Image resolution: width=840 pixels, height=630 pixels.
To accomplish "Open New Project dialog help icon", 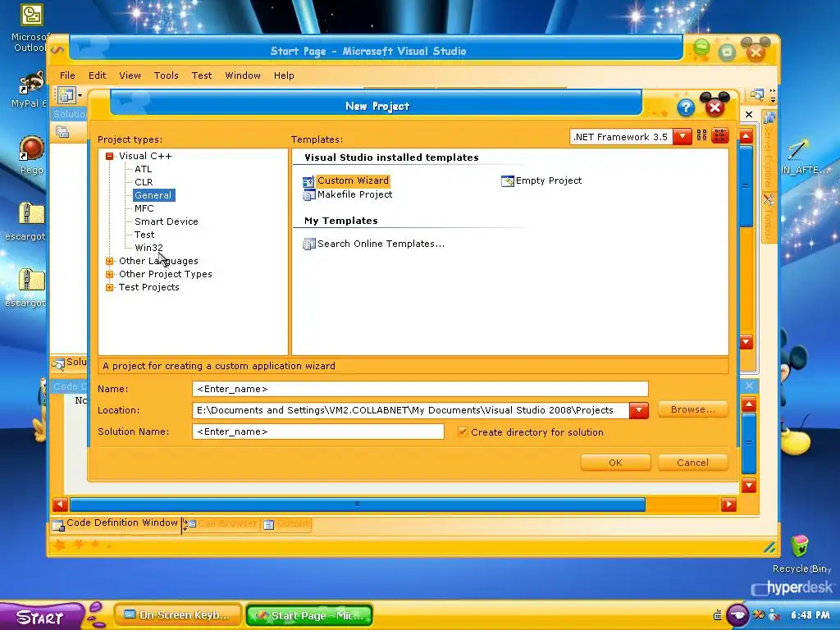I will pyautogui.click(x=686, y=107).
